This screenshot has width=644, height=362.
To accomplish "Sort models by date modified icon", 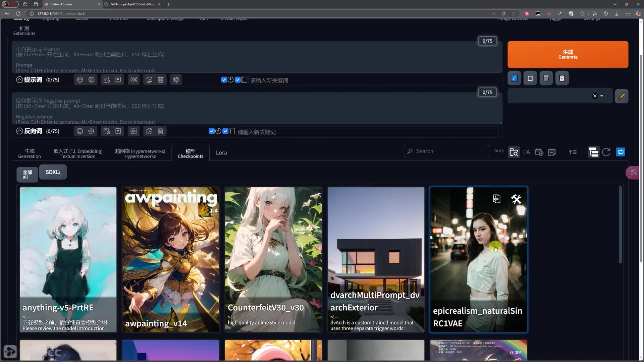I will click(x=552, y=152).
